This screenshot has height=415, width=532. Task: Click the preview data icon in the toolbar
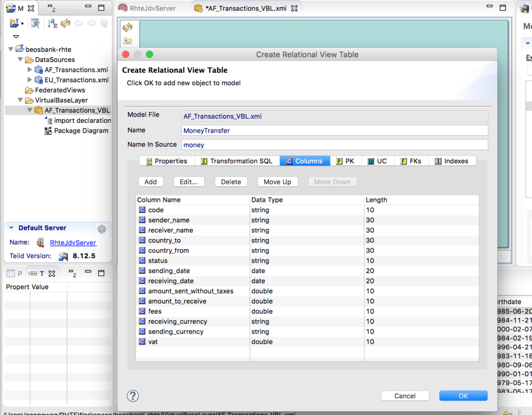pos(35,23)
